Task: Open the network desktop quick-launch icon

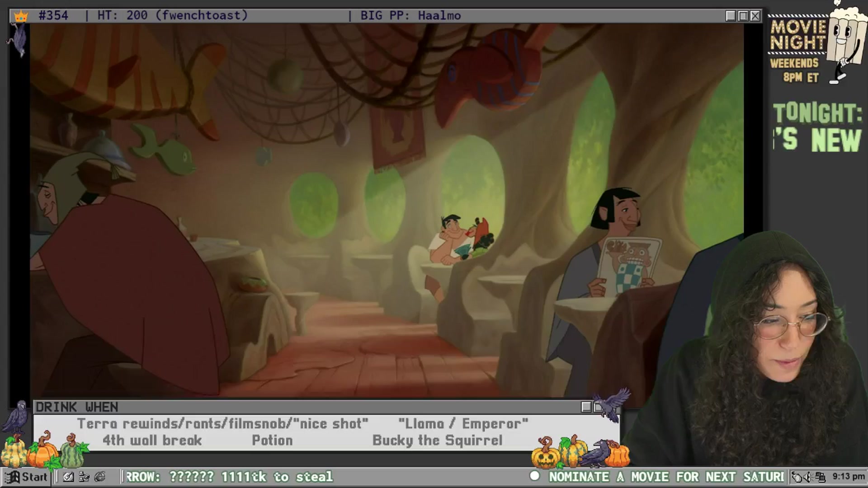Action: click(84, 477)
